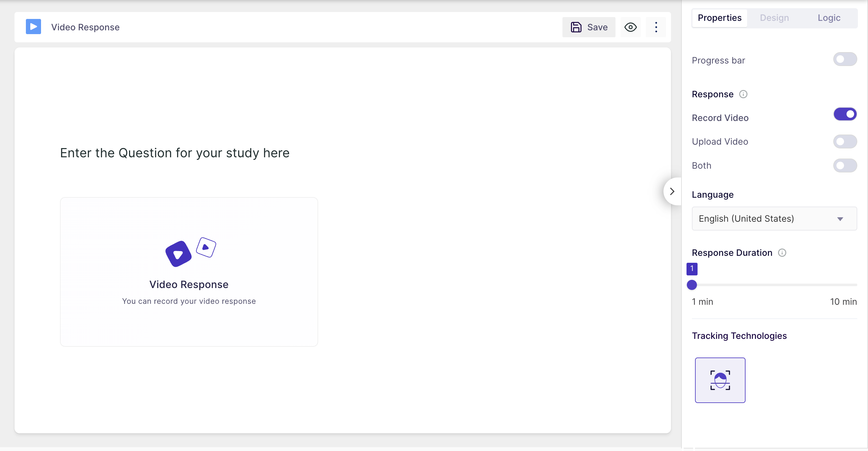Image resolution: width=868 pixels, height=451 pixels.
Task: Click the '1 min' minimum label
Action: tap(703, 302)
